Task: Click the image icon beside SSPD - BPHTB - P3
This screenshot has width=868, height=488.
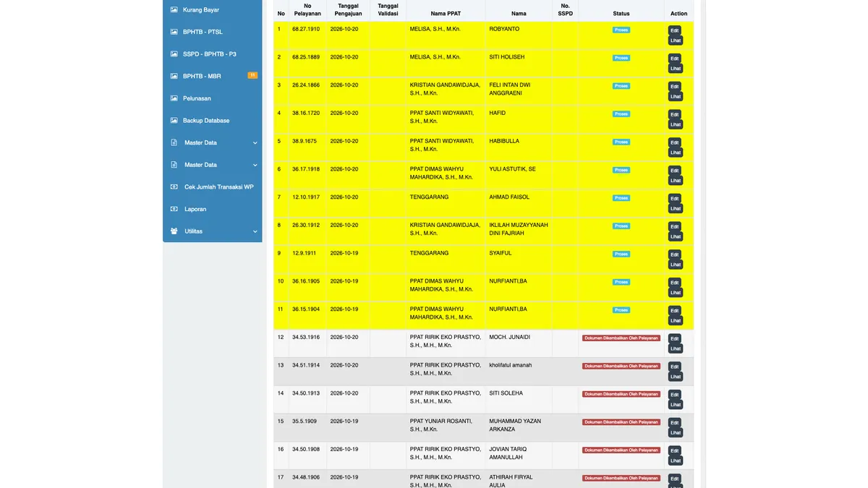Action: click(174, 54)
